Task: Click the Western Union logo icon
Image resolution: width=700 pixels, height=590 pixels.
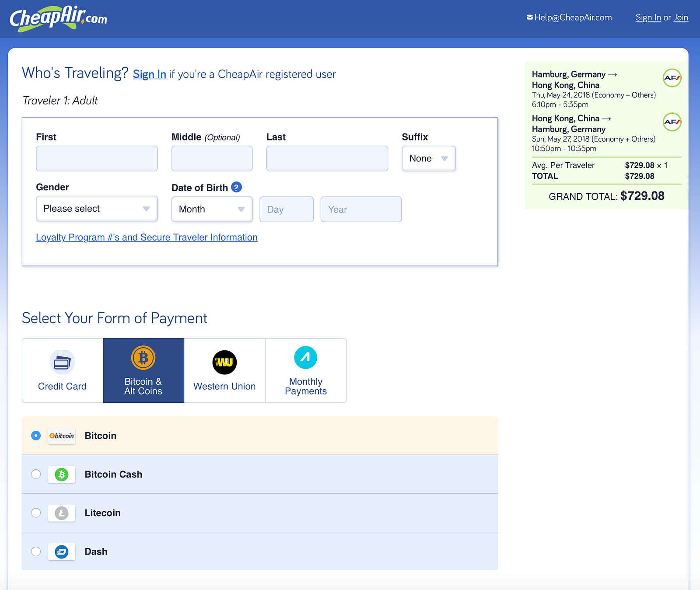Action: tap(224, 362)
